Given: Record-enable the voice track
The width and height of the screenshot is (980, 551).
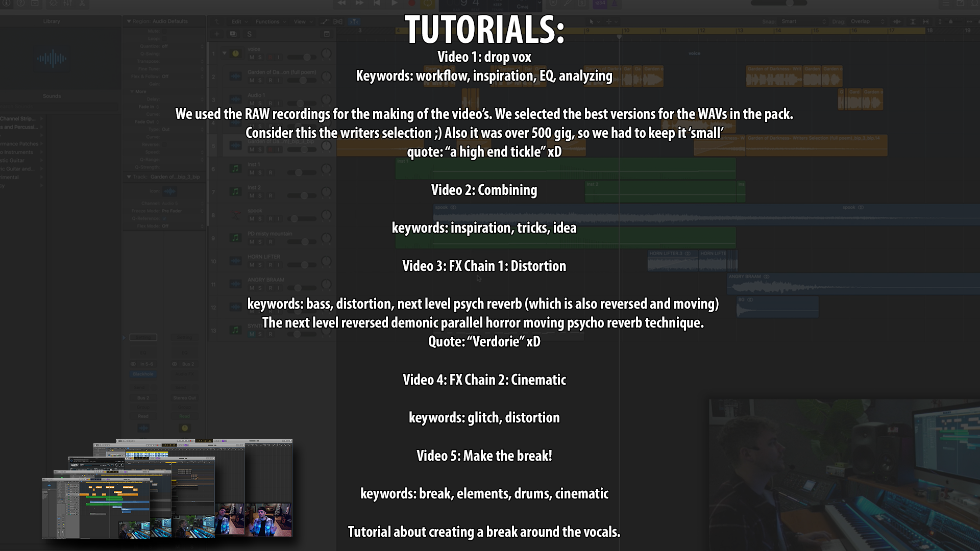Looking at the screenshot, I should coord(271,57).
